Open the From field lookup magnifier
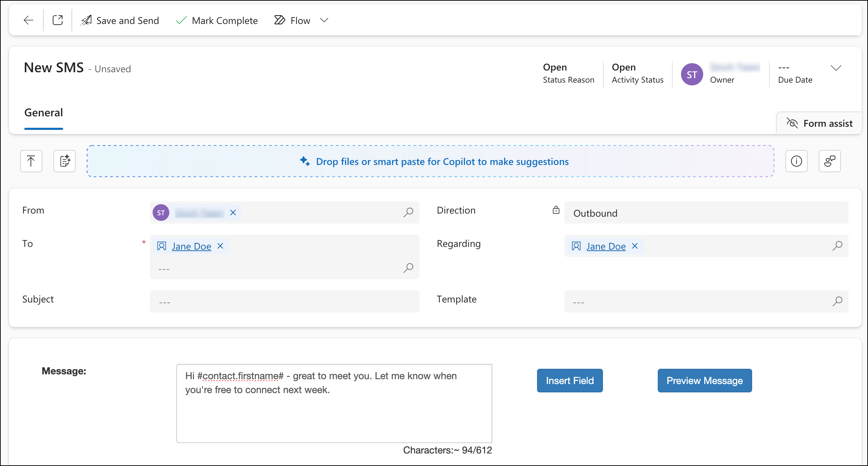Viewport: 868px width, 466px height. click(409, 213)
